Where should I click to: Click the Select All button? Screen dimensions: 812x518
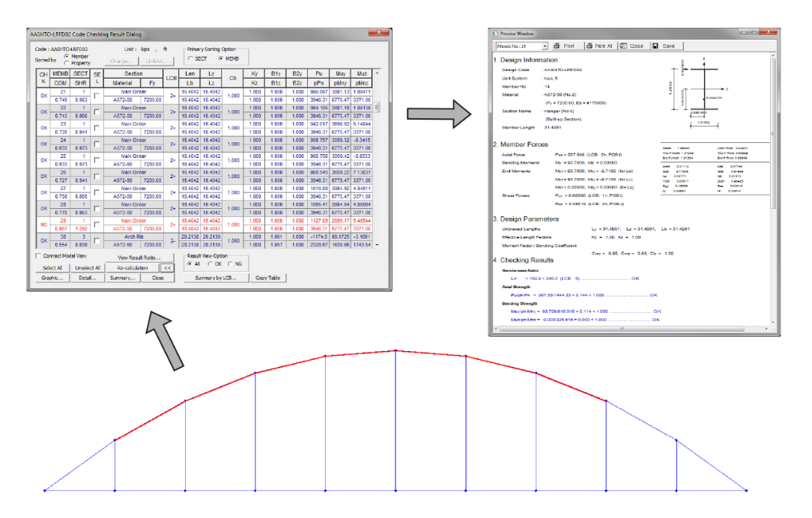52,267
